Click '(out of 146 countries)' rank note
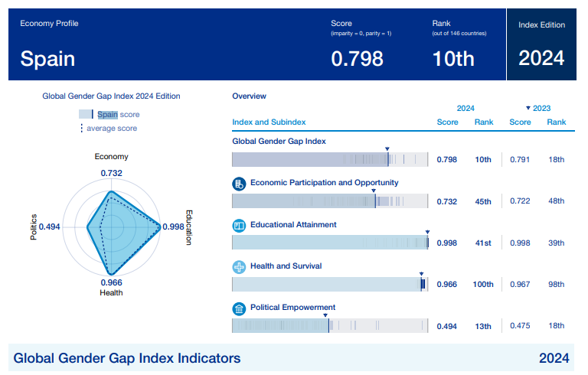Screen dimensions: 588x375 459,34
